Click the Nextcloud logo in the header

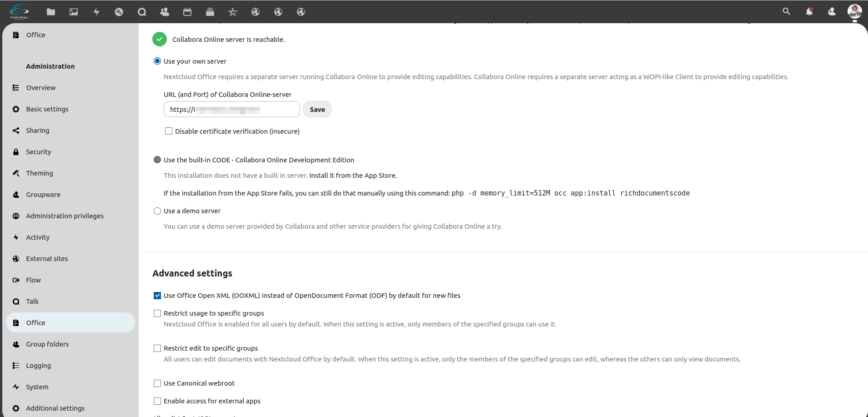19,11
